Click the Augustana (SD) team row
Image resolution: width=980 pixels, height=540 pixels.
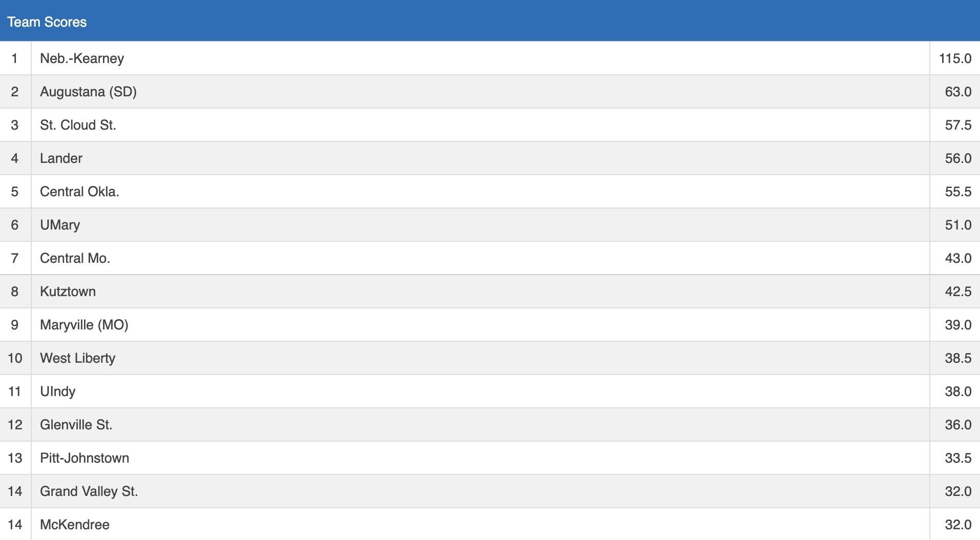pos(88,92)
